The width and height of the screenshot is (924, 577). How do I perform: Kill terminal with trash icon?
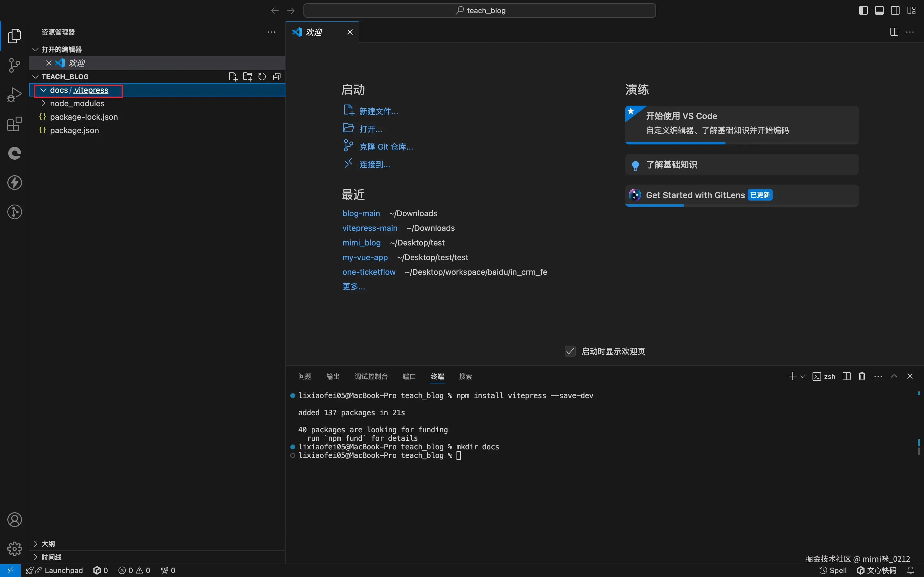862,376
